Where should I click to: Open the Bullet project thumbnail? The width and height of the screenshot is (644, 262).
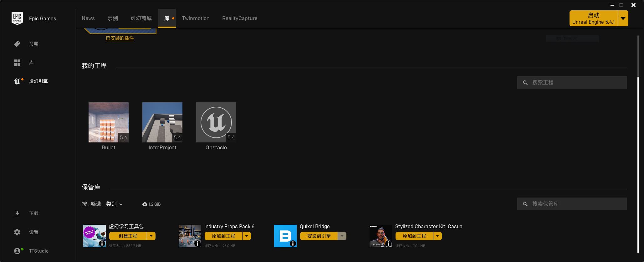coord(109,122)
